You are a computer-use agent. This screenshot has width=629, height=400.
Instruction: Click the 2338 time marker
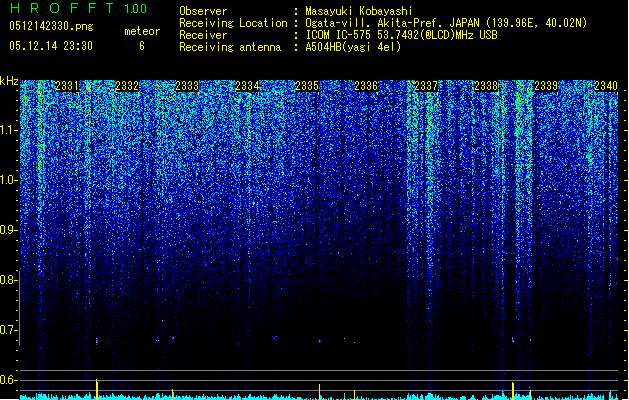coord(486,86)
